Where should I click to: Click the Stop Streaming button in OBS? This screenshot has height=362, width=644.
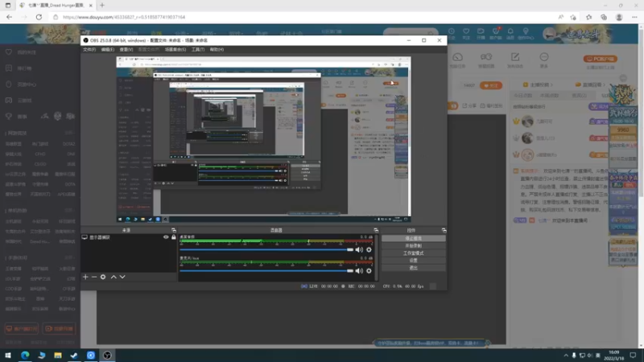click(x=414, y=238)
